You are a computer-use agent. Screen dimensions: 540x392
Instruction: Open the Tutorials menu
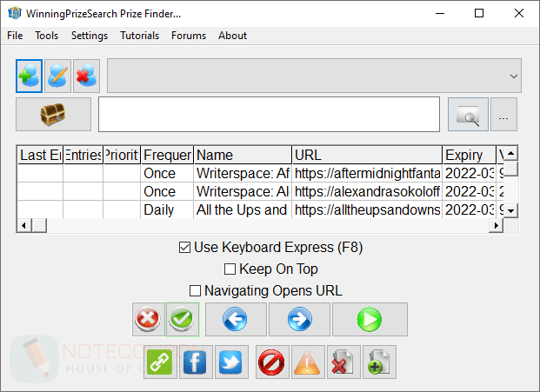139,36
